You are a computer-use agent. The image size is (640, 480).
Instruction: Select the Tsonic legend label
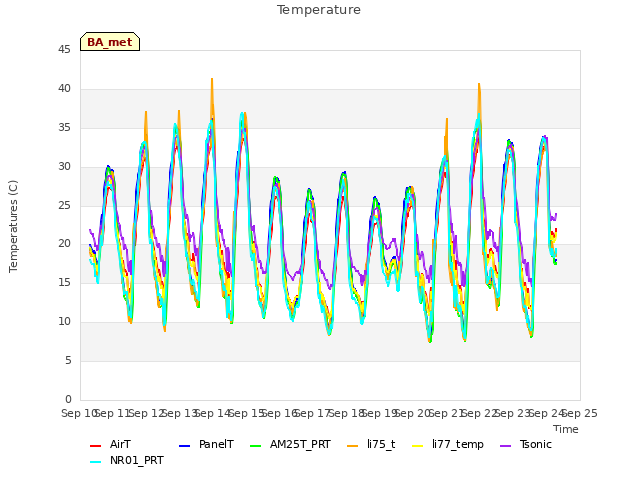pyautogui.click(x=536, y=444)
